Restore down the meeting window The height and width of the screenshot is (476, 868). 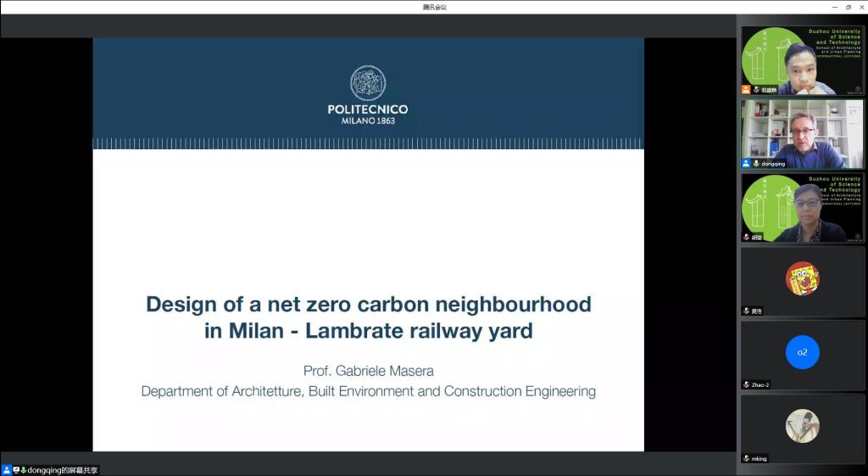tap(848, 7)
